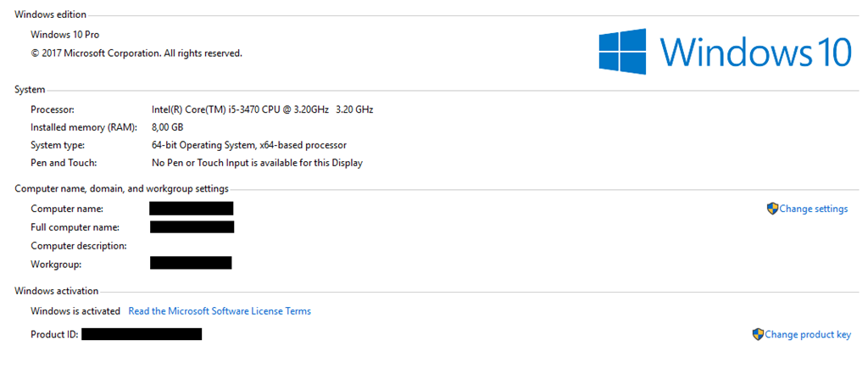Screen dimensions: 868x374
Task: Select the Intel Core i5-3470 processor value
Action: [x=262, y=109]
